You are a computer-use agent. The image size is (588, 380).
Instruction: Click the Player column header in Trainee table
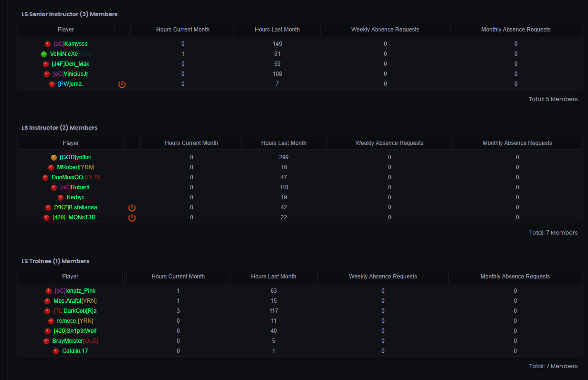[70, 277]
